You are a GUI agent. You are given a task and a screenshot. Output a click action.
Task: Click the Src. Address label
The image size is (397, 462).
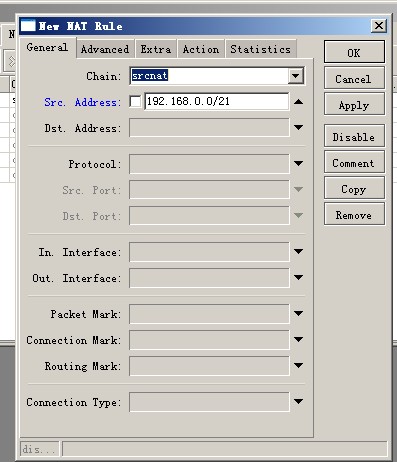83,102
